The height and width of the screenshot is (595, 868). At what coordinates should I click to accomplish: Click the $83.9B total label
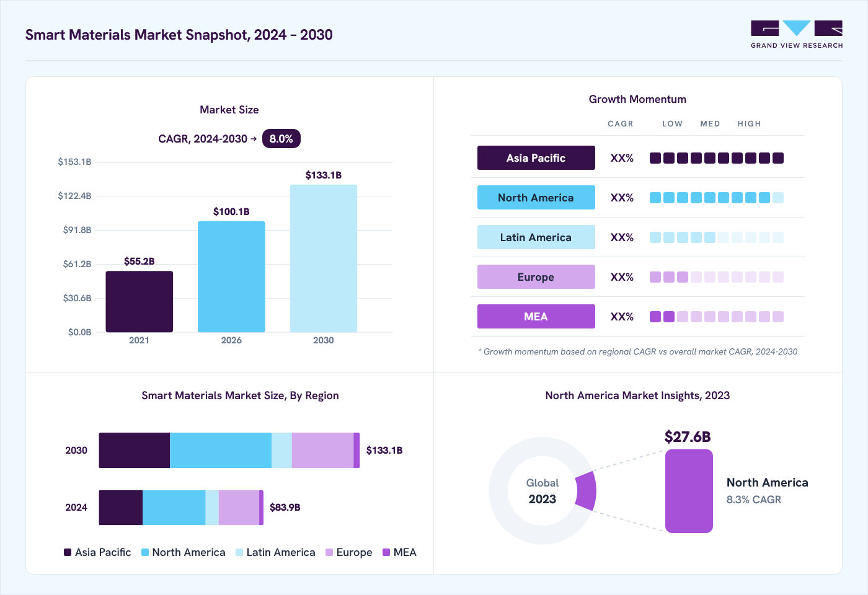click(285, 508)
